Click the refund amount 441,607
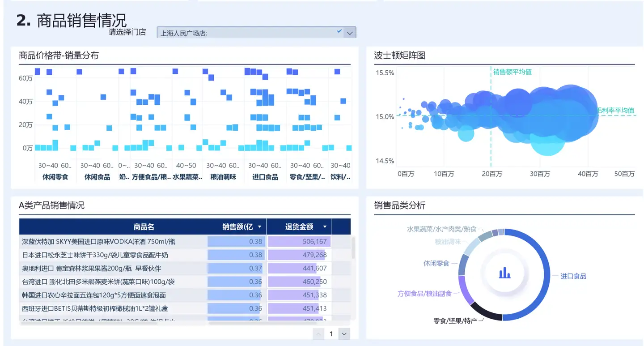 315,268
